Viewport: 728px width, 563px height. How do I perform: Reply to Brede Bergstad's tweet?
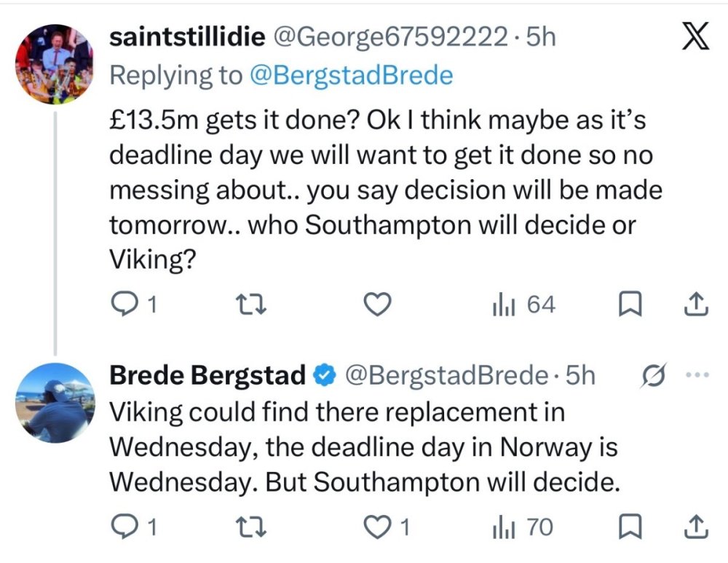pyautogui.click(x=134, y=527)
